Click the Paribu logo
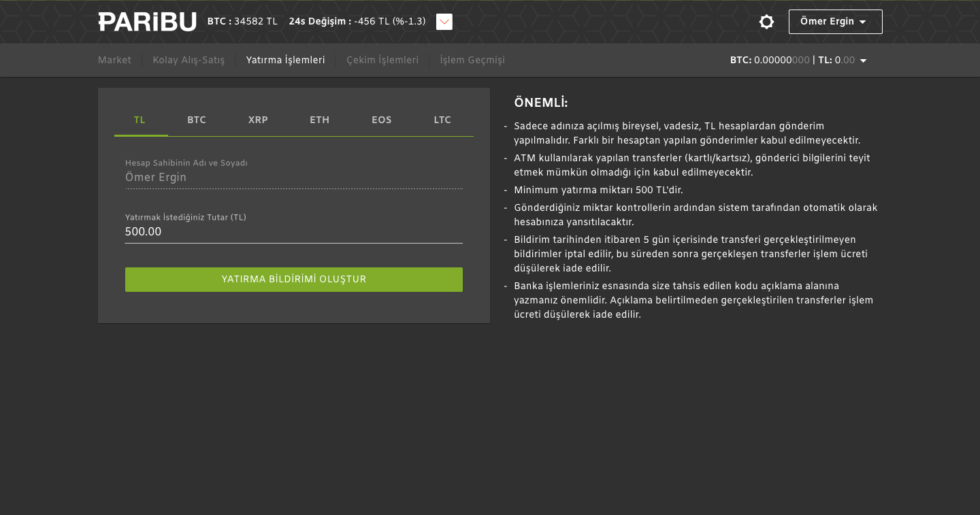The width and height of the screenshot is (980, 515). 147,22
